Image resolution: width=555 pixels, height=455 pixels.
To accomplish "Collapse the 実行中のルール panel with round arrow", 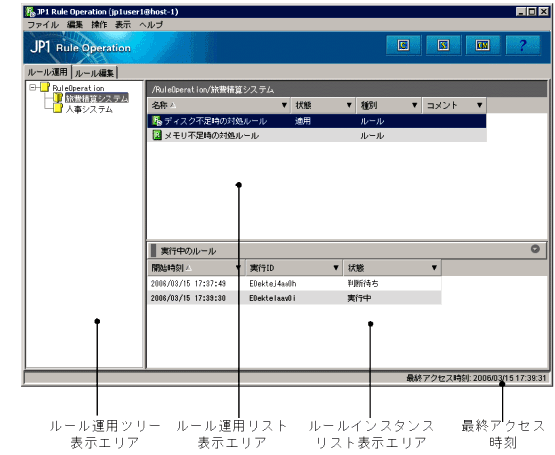I will point(535,249).
